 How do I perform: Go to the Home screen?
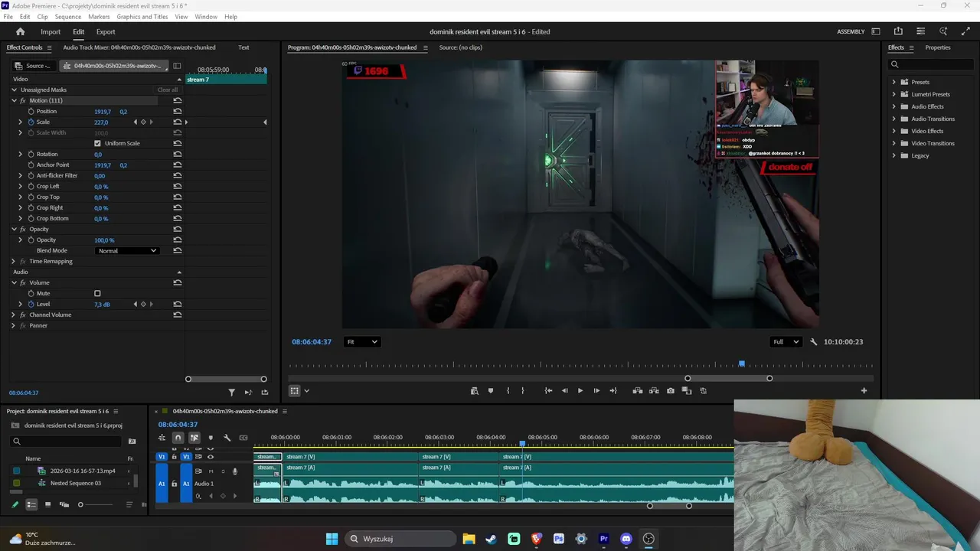point(21,31)
